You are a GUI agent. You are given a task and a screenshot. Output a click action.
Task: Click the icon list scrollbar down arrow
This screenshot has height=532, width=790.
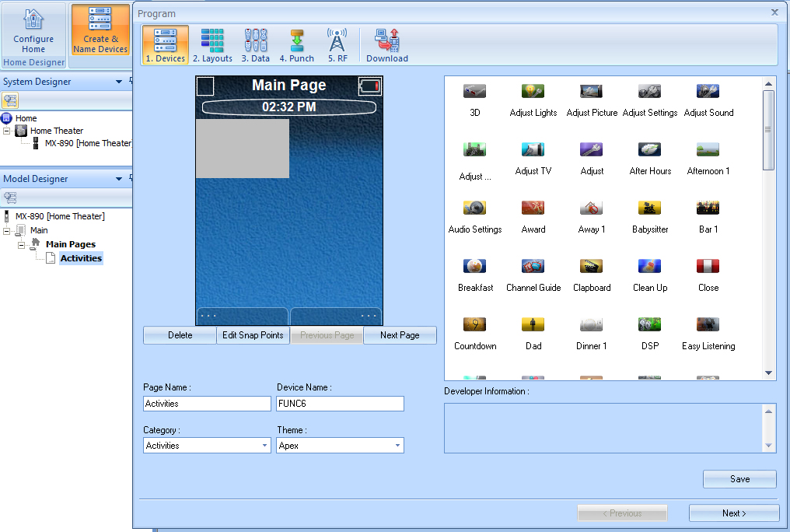click(x=768, y=373)
